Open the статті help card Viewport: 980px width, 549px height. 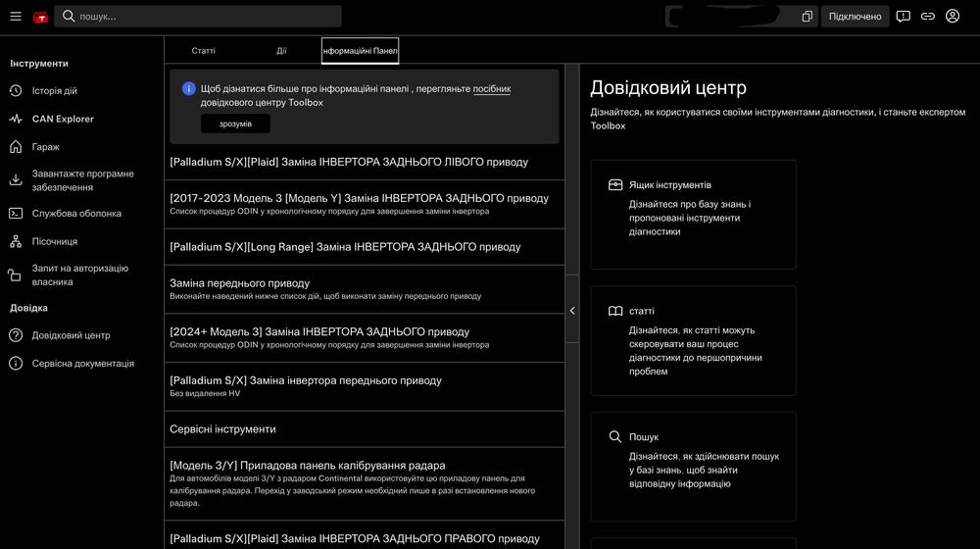coord(693,341)
